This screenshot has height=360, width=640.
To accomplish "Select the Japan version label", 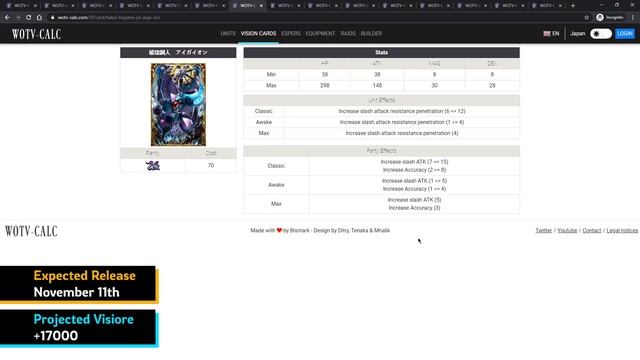I will pyautogui.click(x=577, y=33).
